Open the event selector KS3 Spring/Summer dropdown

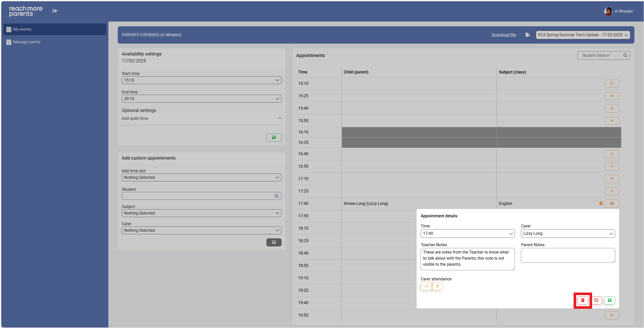[x=583, y=35]
